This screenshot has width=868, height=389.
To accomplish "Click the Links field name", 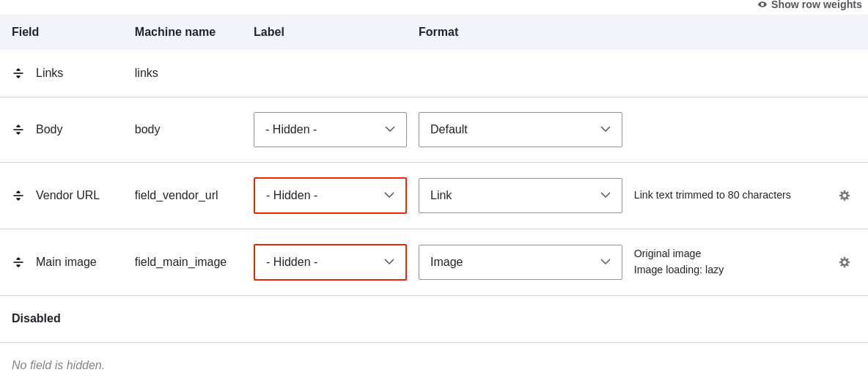I will 49,73.
